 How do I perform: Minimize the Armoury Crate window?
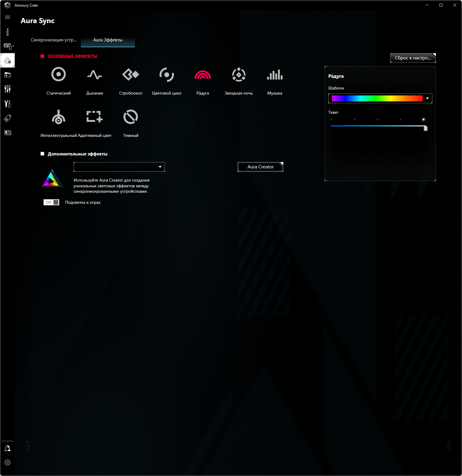tap(427, 5)
